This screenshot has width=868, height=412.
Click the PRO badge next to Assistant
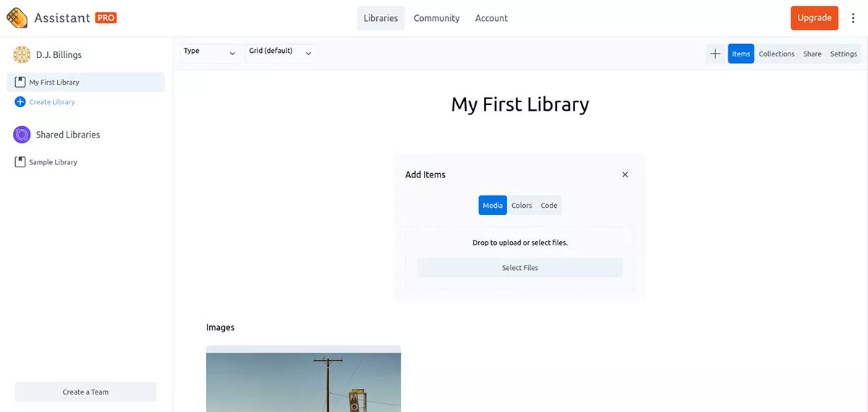(x=106, y=18)
